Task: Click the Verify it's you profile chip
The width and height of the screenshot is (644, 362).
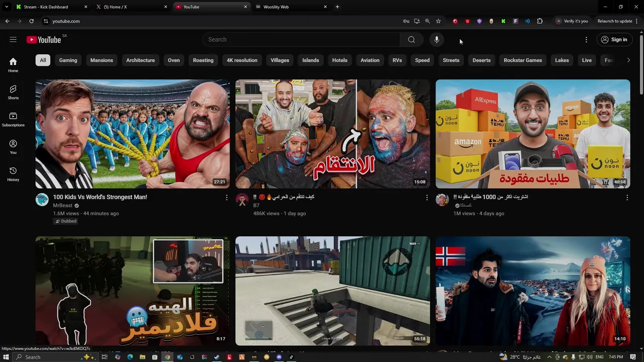Action: (572, 21)
